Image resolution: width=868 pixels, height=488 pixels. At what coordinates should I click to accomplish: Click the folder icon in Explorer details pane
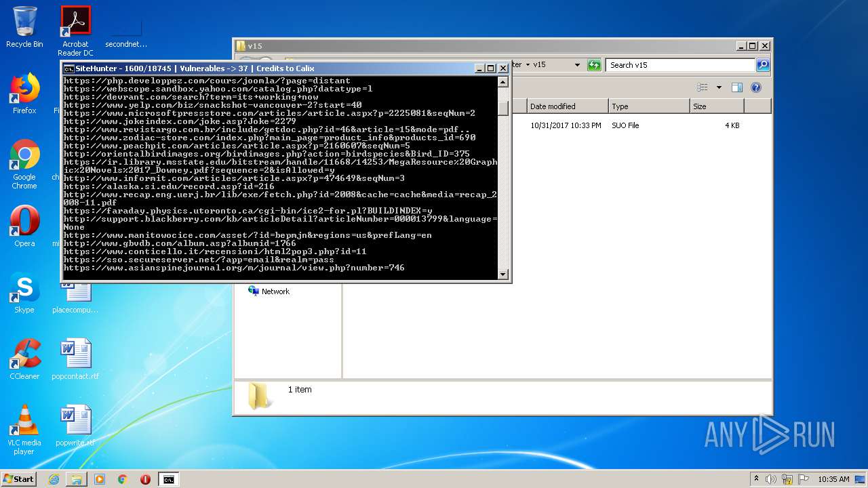(258, 395)
